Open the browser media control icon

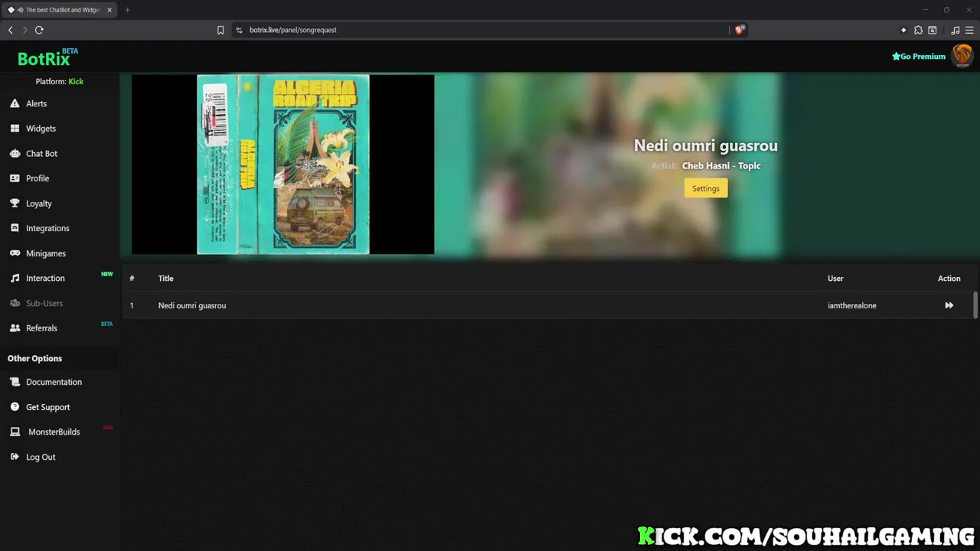point(955,30)
